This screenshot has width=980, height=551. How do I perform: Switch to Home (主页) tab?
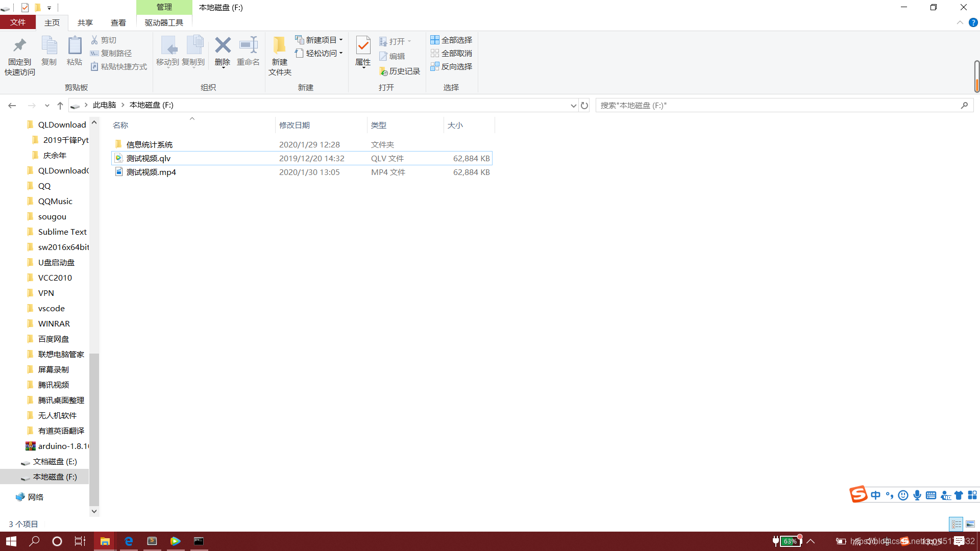pyautogui.click(x=52, y=22)
